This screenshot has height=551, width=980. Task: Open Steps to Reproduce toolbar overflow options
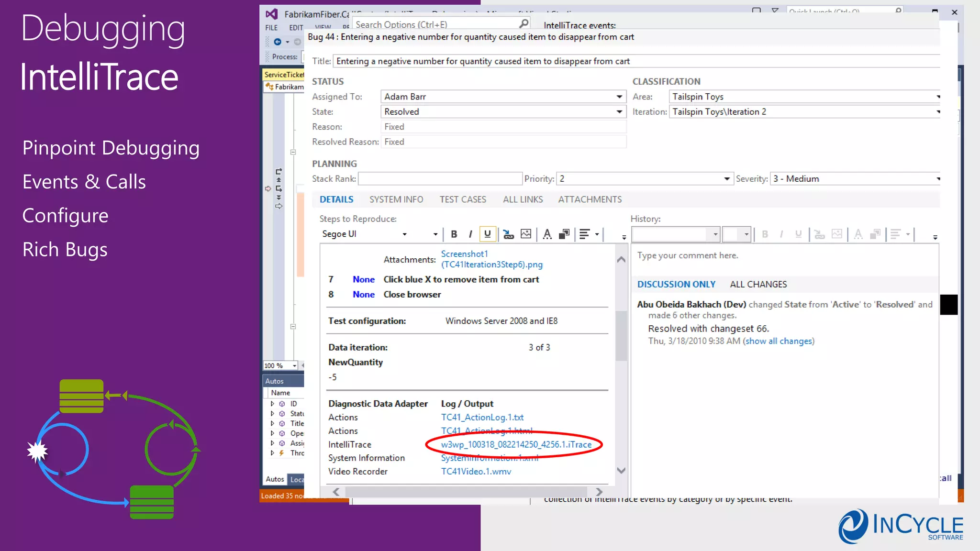[x=624, y=237]
